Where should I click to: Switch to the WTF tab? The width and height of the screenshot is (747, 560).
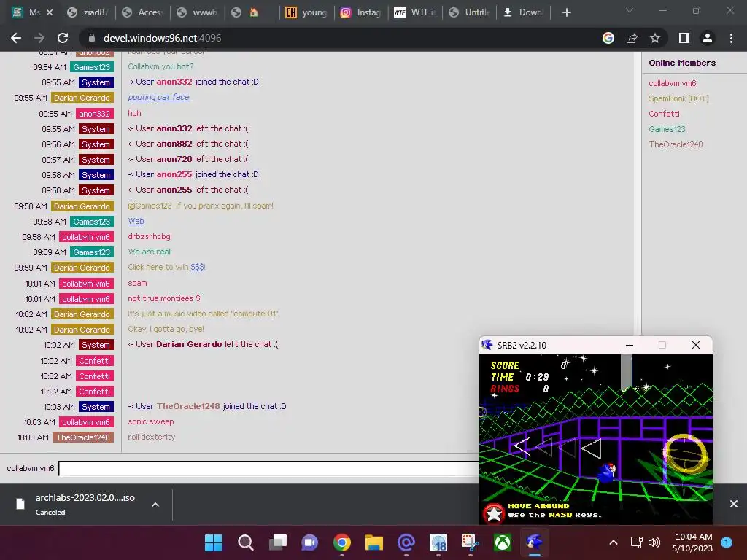click(415, 12)
